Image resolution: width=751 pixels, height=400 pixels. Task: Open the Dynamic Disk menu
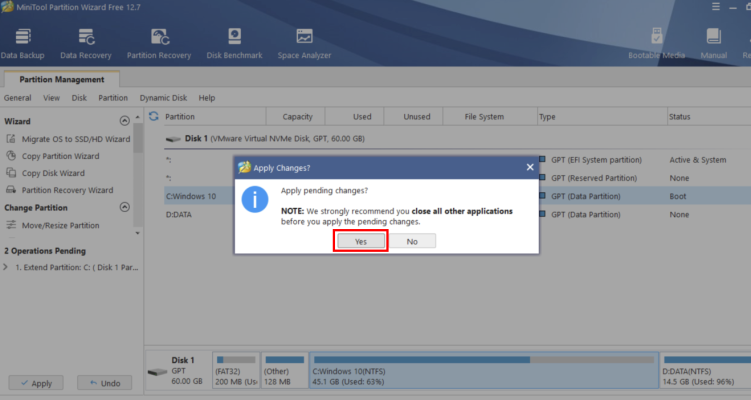pos(163,98)
